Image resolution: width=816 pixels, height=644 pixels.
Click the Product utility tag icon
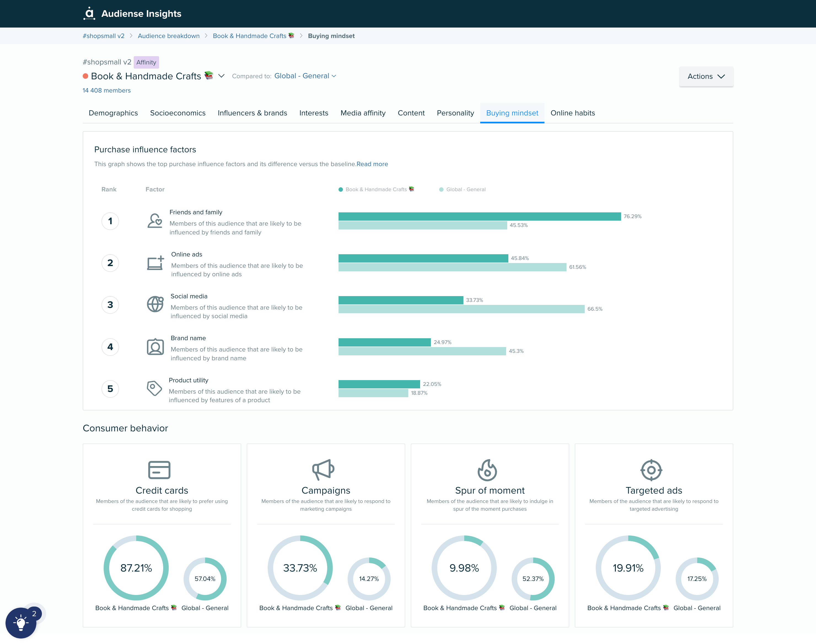pyautogui.click(x=154, y=388)
